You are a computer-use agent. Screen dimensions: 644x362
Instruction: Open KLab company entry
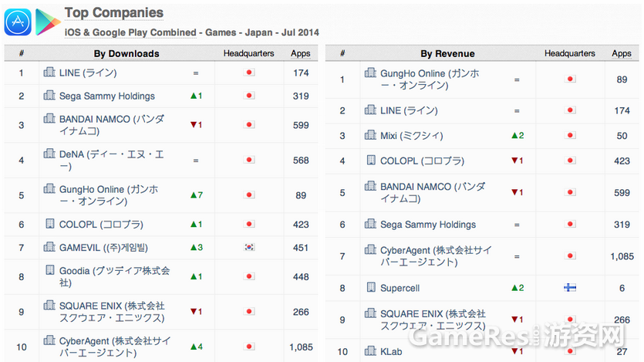pyautogui.click(x=391, y=352)
